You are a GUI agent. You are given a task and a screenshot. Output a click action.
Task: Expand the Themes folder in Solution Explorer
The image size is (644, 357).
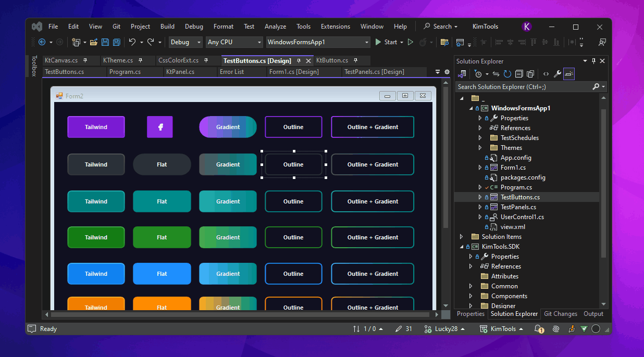point(480,148)
